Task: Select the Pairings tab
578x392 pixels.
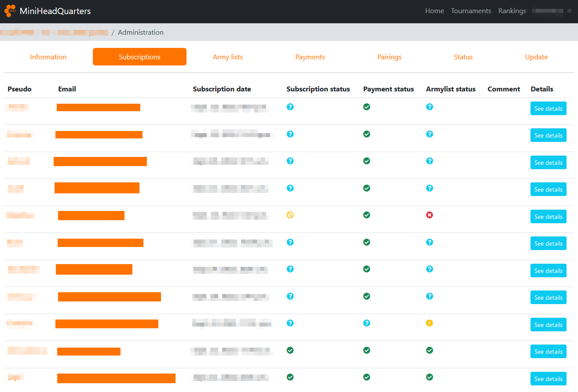Action: coord(389,57)
